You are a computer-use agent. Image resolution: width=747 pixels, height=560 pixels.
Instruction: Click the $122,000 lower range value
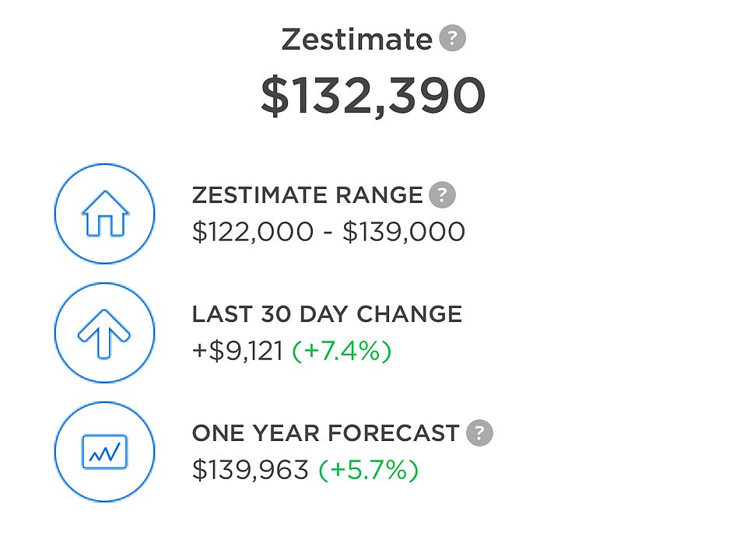[x=253, y=233]
